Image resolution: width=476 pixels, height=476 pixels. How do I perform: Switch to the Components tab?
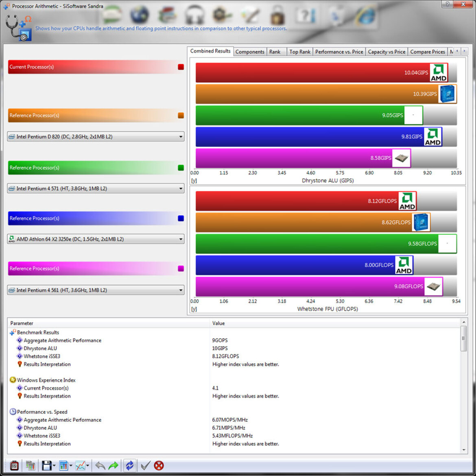coord(250,52)
